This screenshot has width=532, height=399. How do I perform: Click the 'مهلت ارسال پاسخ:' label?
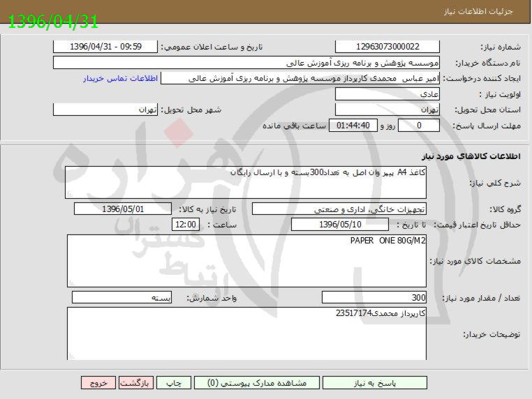click(487, 126)
